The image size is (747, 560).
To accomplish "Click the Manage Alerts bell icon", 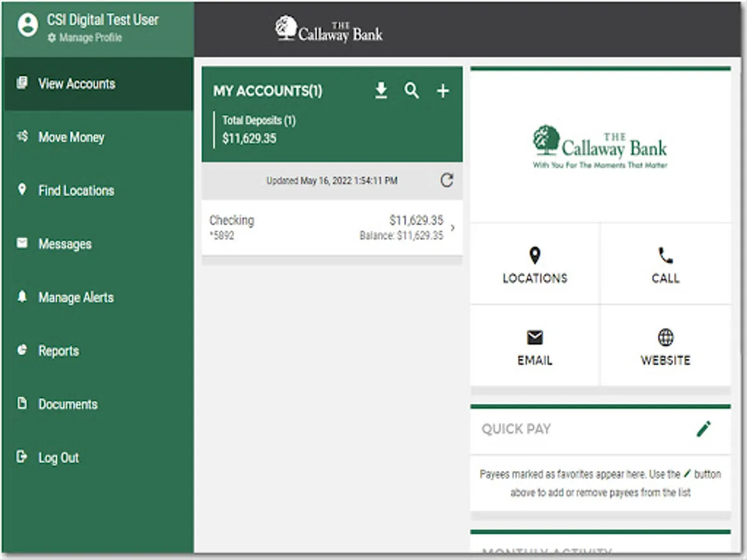I will tap(22, 296).
